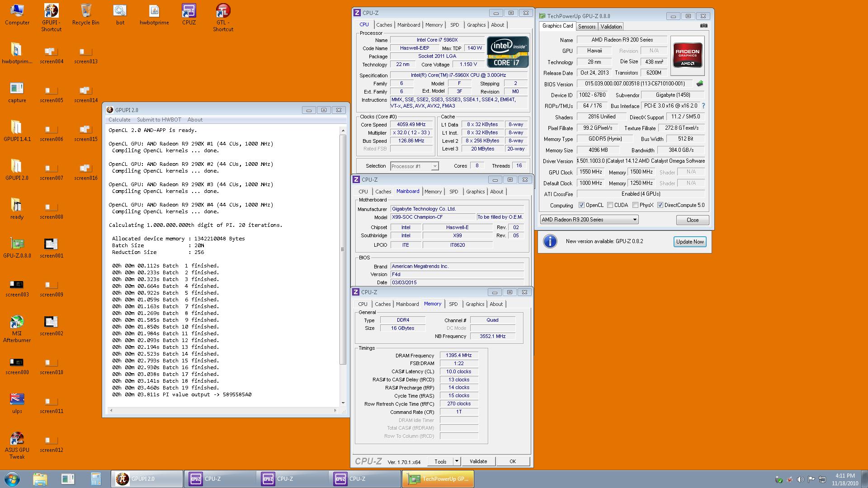Click the CPU-Z Tools button

(441, 461)
